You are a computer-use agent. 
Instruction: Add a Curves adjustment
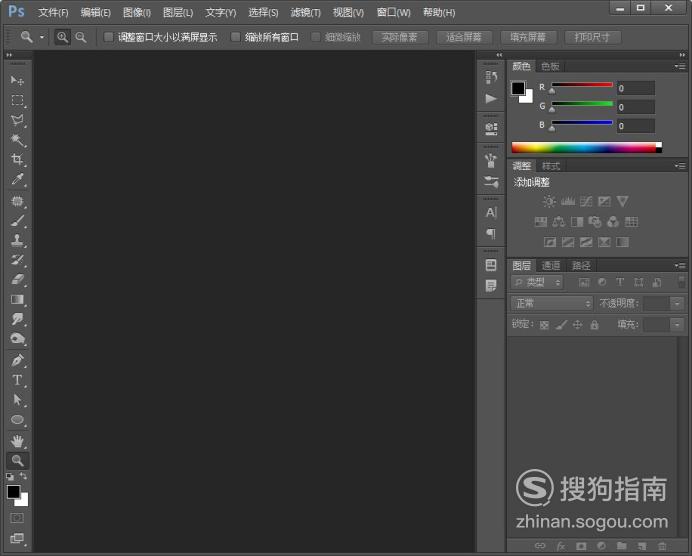pyautogui.click(x=586, y=202)
